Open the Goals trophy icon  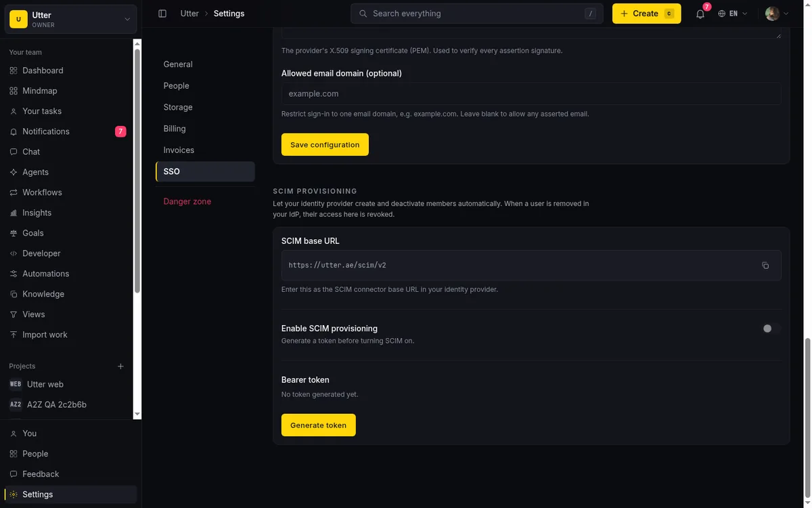click(14, 233)
